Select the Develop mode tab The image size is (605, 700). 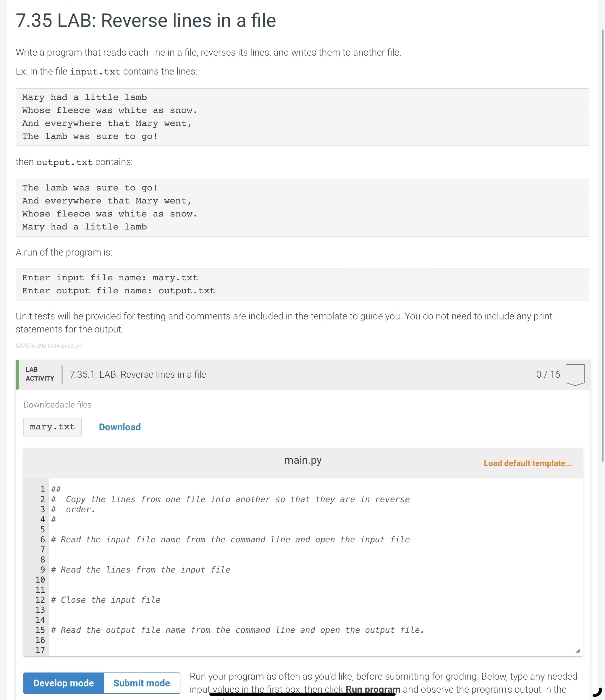click(x=63, y=683)
